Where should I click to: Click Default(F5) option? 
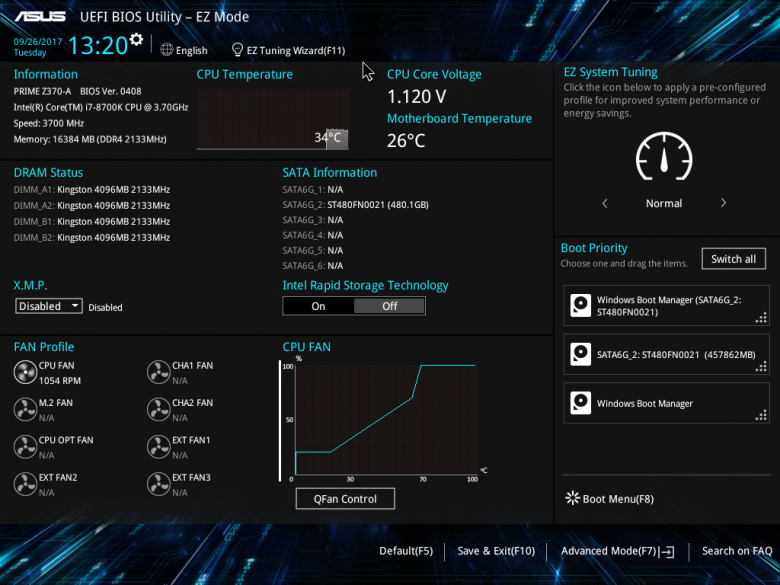406,551
